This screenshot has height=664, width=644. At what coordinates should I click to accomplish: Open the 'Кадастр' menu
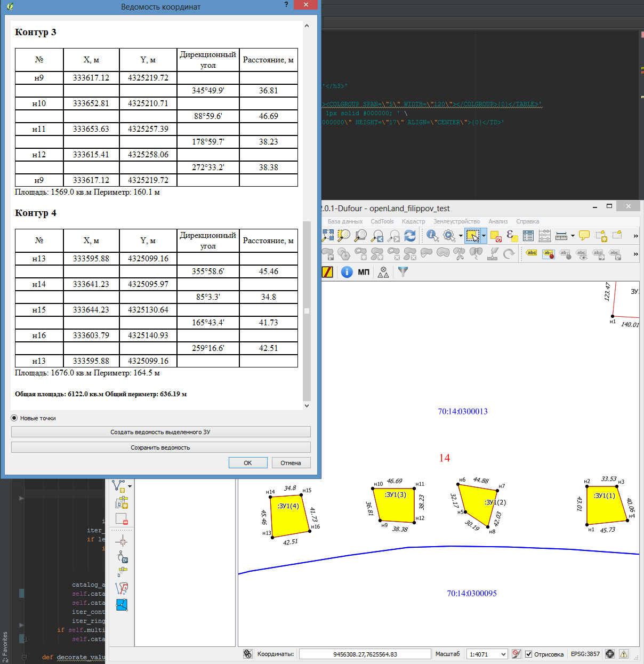coord(413,221)
